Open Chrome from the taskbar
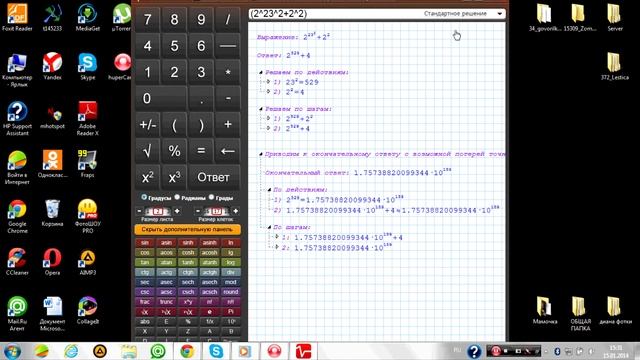 (187, 351)
